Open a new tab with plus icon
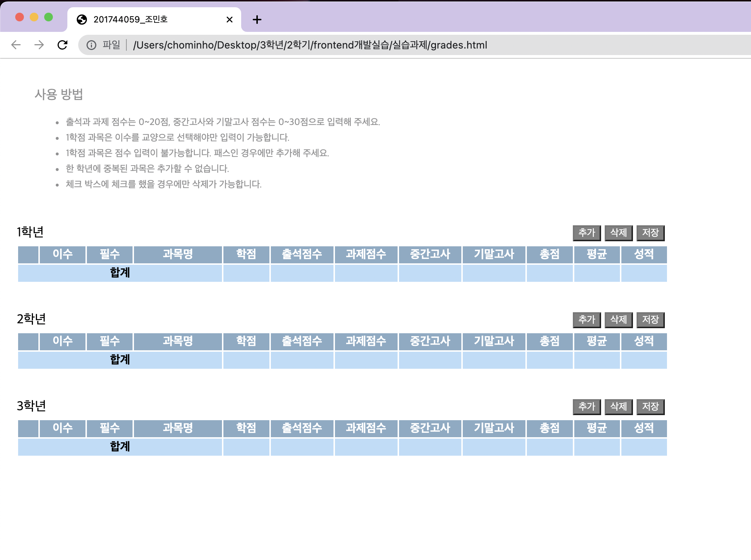Screen dimensions: 751x560 pyautogui.click(x=257, y=20)
